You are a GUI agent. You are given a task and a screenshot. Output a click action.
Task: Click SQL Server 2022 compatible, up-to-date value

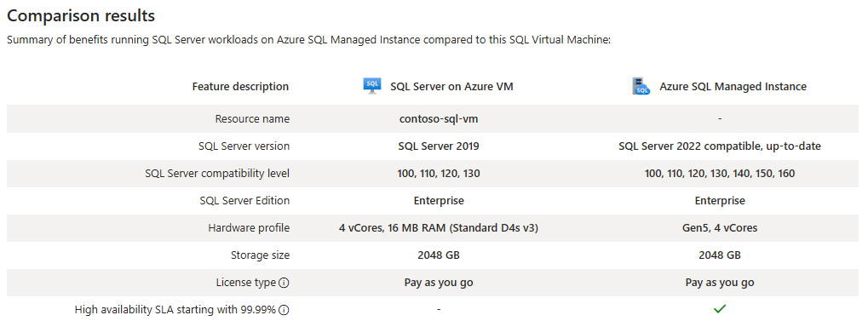point(720,146)
